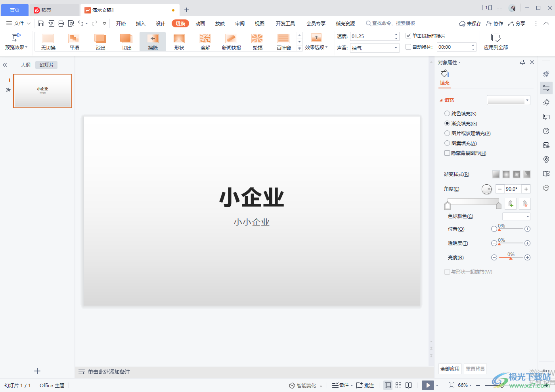Close the 对象属性 panel
The height and width of the screenshot is (392, 555).
click(532, 62)
